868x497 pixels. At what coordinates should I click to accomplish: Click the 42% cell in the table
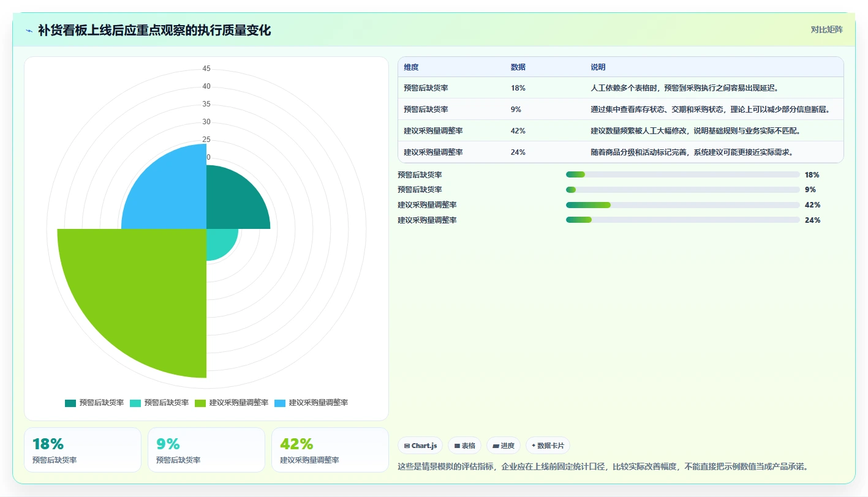pyautogui.click(x=518, y=131)
